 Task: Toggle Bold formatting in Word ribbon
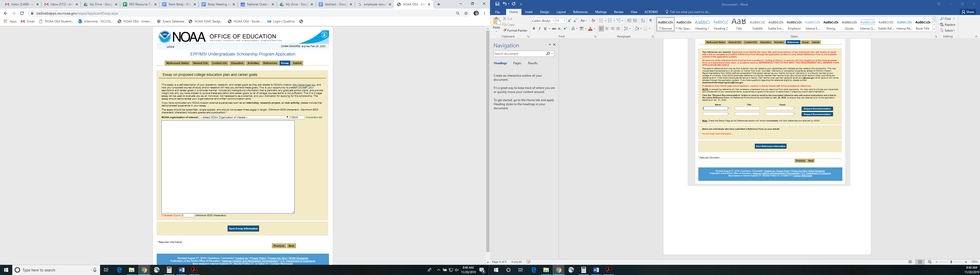(534, 29)
